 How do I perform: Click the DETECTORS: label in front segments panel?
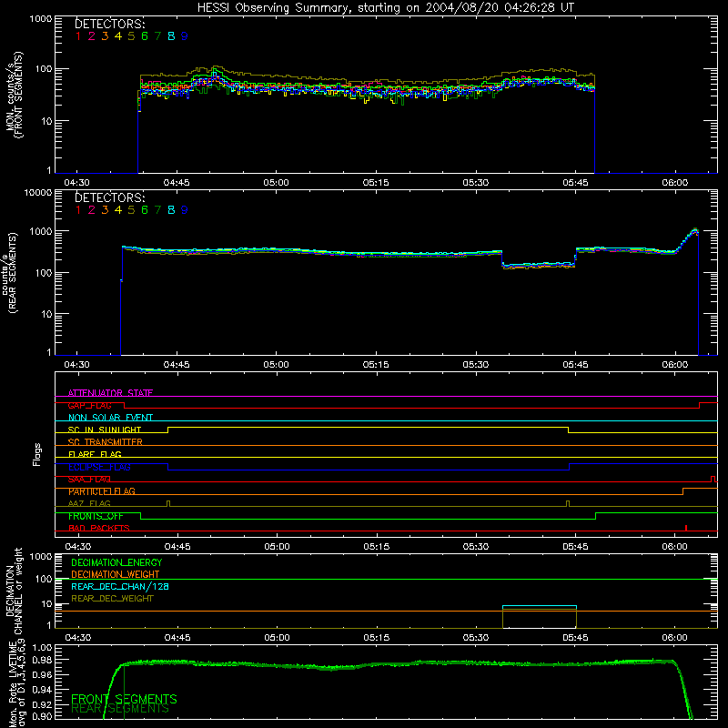110,24
